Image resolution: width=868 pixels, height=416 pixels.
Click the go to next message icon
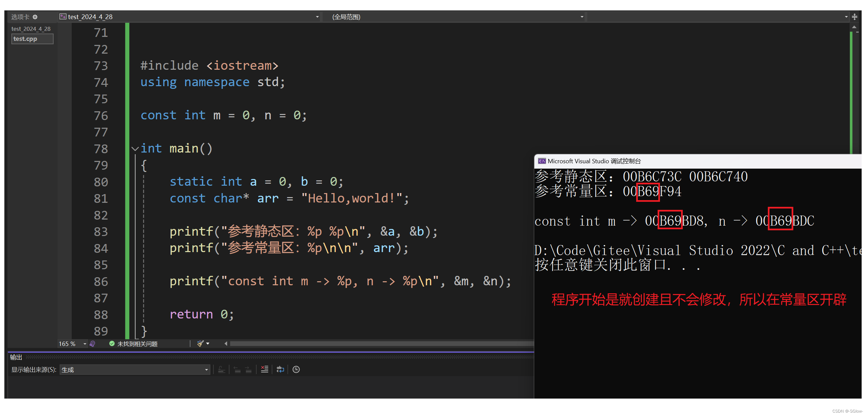point(249,369)
